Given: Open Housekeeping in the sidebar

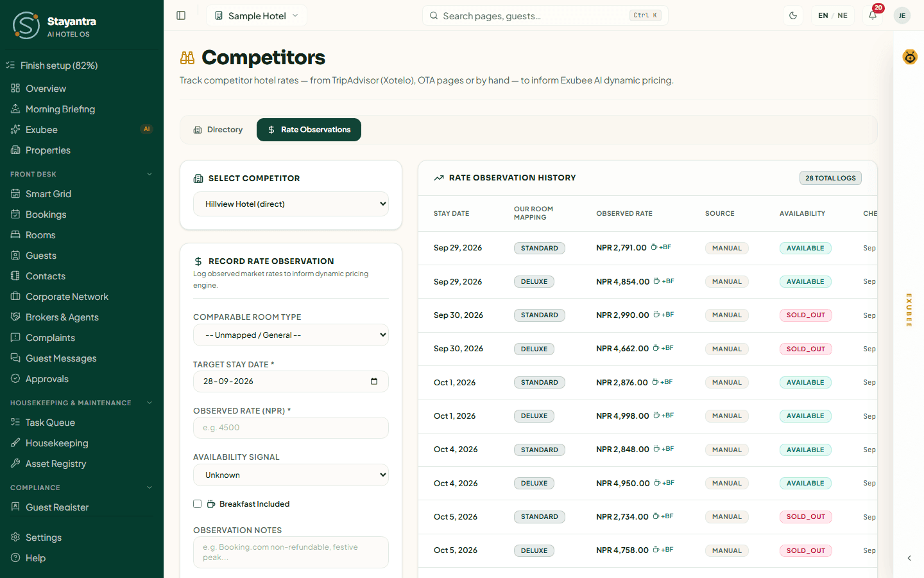Looking at the screenshot, I should tap(81, 443).
